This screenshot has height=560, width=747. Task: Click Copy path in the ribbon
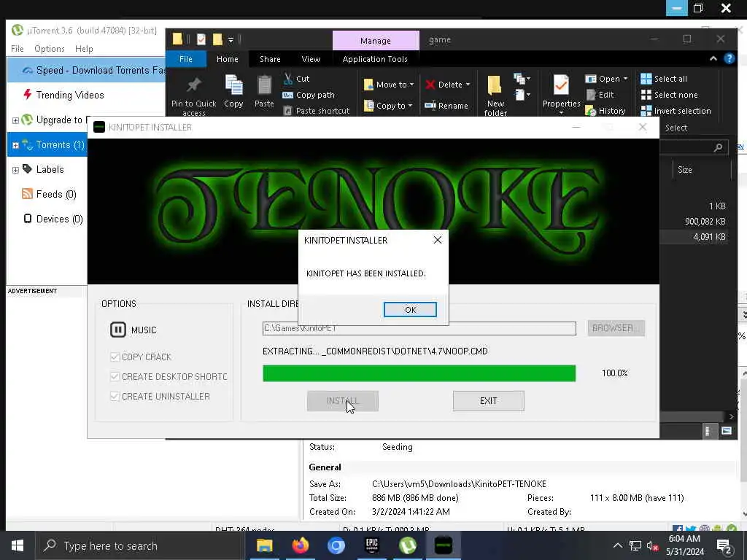coord(309,95)
